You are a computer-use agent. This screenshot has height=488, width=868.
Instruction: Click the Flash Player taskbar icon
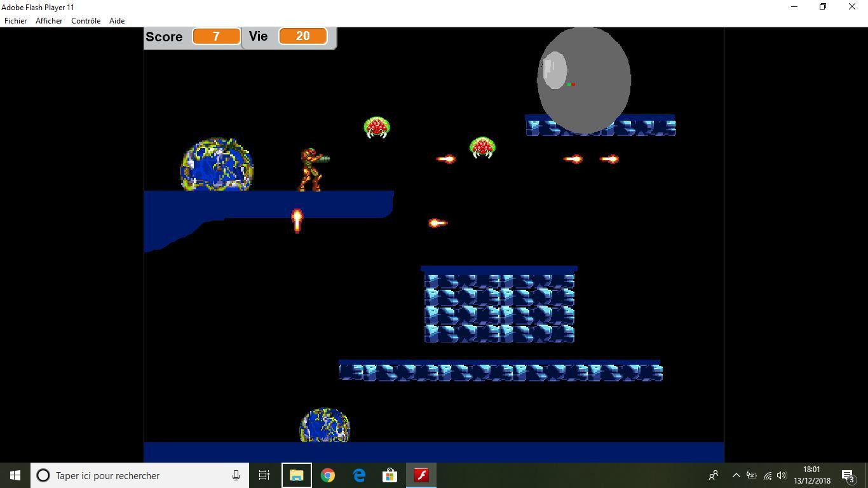point(421,475)
